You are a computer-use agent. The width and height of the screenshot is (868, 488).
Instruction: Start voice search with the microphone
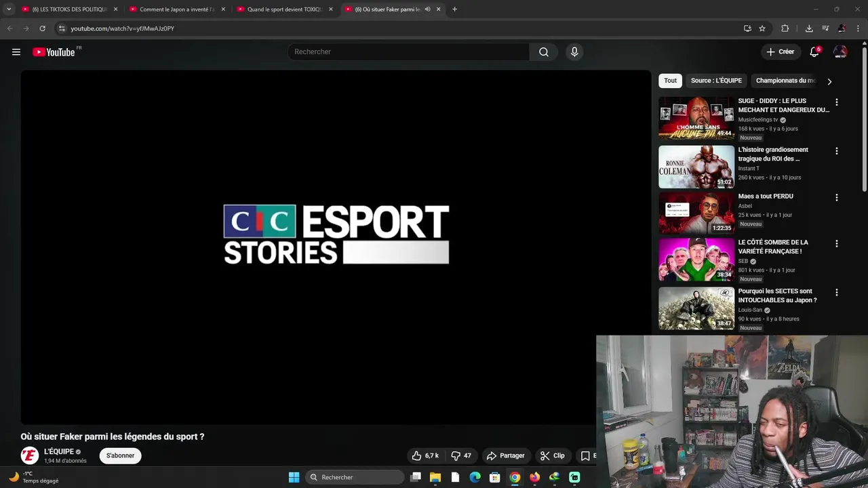coord(574,52)
